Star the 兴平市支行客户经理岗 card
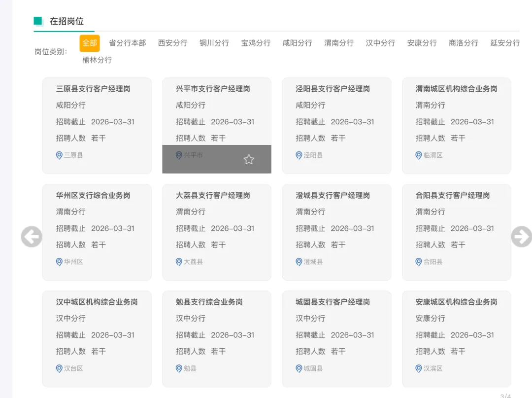 pos(249,159)
